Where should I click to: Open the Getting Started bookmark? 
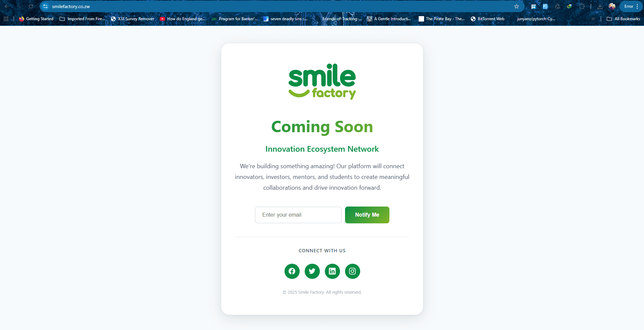pos(36,19)
